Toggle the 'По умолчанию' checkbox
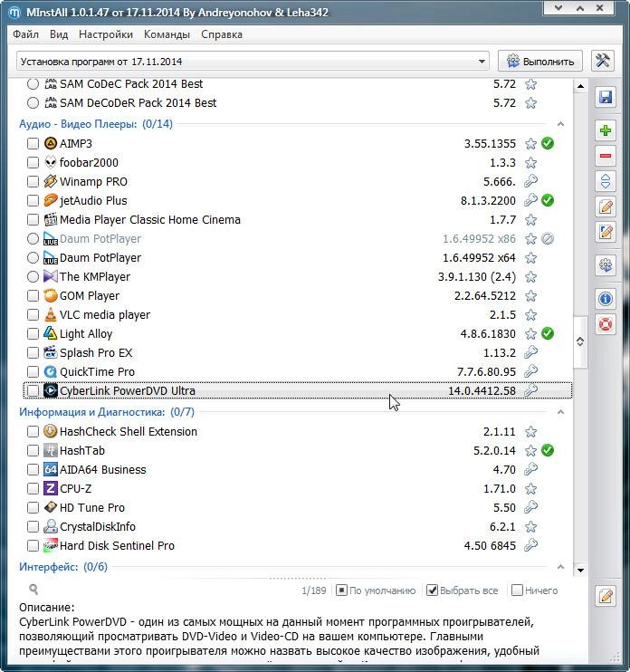This screenshot has width=630, height=672. point(341,590)
